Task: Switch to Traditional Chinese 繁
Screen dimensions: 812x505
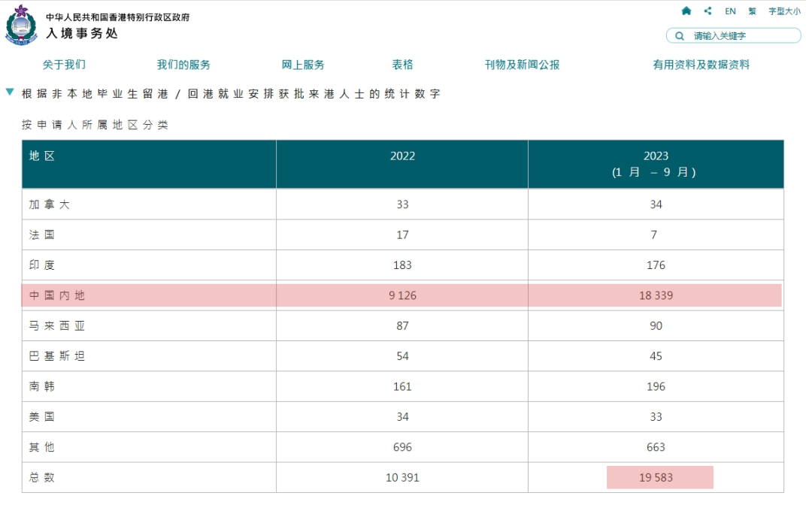Action: pos(752,11)
